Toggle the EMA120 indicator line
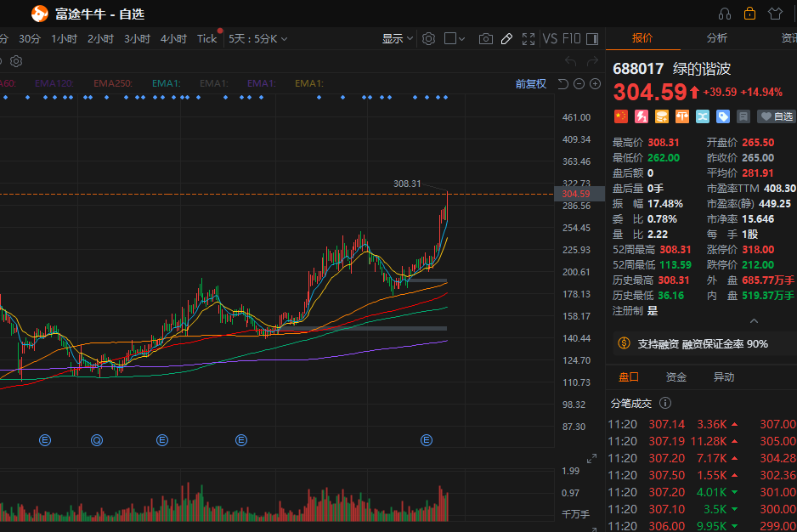Viewport: 797px width, 532px height. pos(54,83)
